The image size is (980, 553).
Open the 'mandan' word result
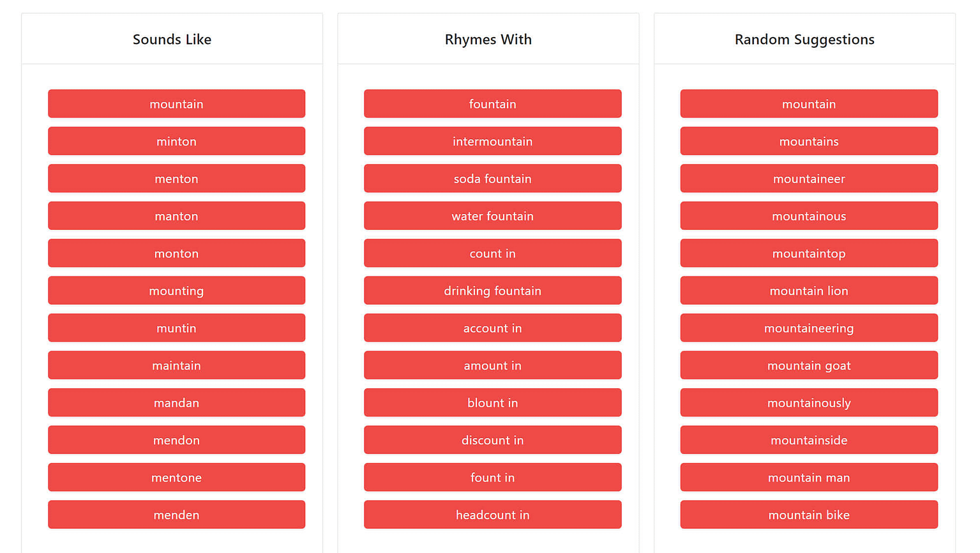click(176, 403)
